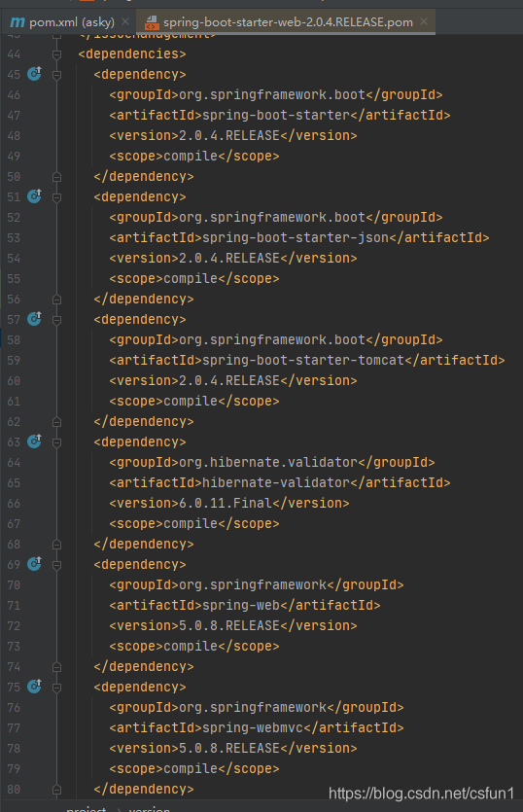Click the gutter dependency icon on line 75

click(34, 687)
